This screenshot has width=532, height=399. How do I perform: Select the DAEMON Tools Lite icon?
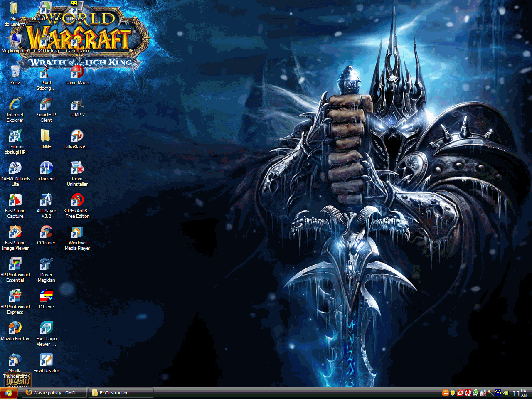pyautogui.click(x=15, y=168)
